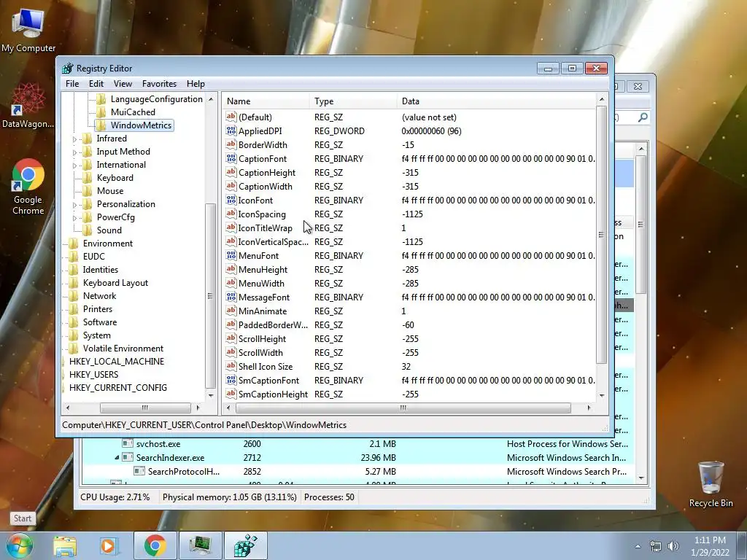
Task: Click Registry Editor taskbar button
Action: pyautogui.click(x=245, y=545)
